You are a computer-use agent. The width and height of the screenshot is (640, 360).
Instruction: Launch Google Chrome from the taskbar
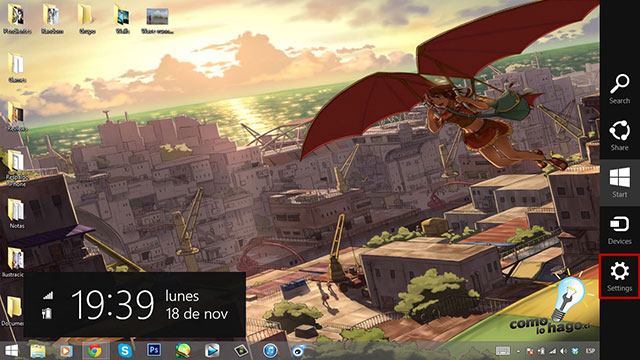(95, 351)
